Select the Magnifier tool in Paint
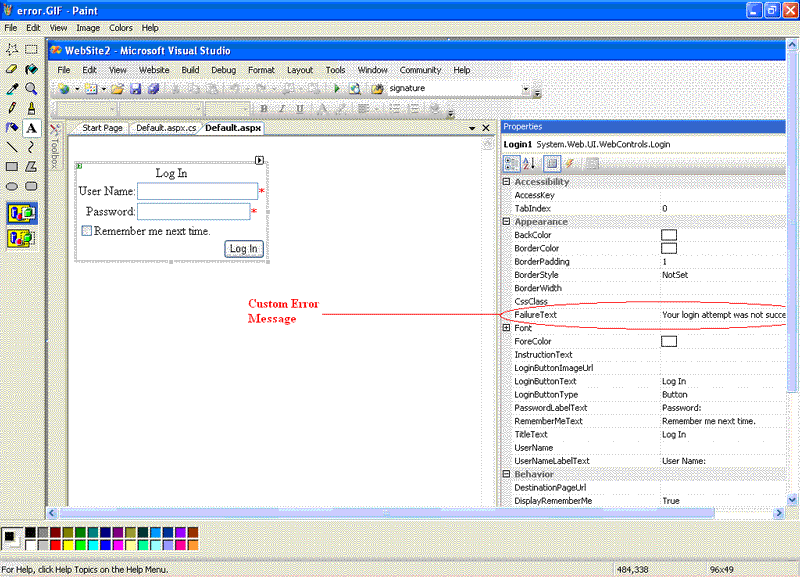This screenshot has width=800, height=577. coord(31,89)
